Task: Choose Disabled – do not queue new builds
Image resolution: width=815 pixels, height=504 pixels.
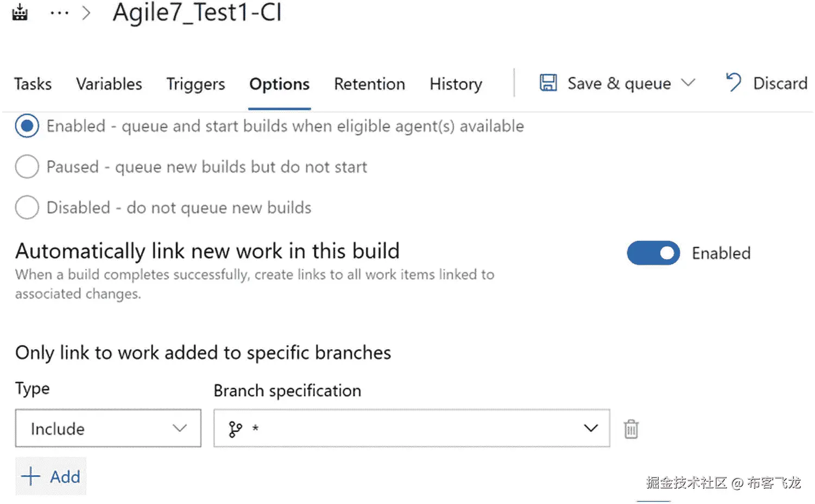Action: click(x=27, y=207)
